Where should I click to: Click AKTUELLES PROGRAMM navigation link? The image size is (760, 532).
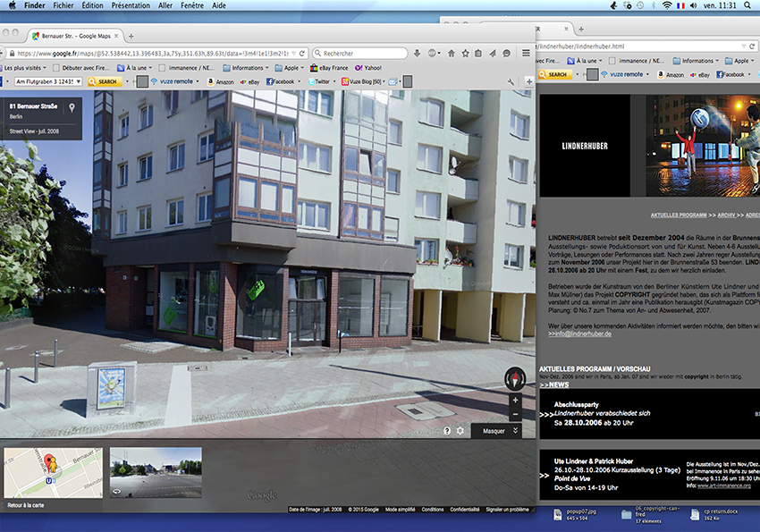(x=678, y=215)
